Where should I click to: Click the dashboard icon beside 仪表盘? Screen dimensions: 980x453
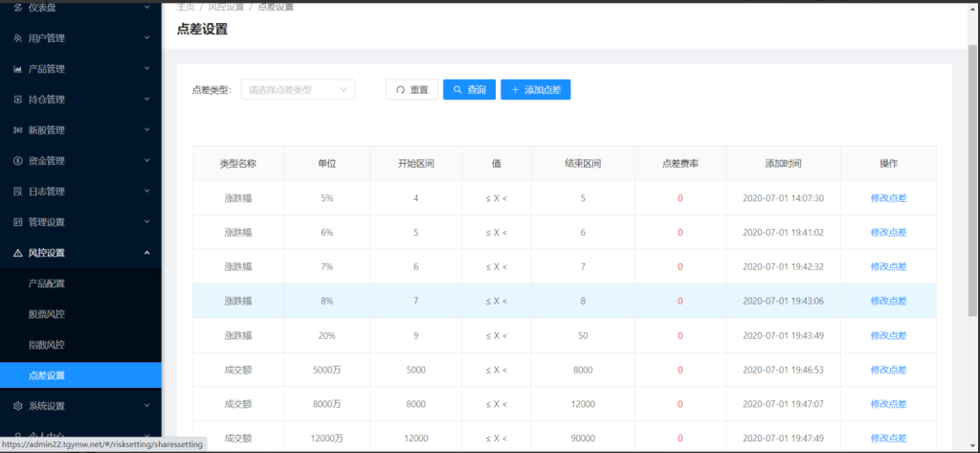pos(17,8)
